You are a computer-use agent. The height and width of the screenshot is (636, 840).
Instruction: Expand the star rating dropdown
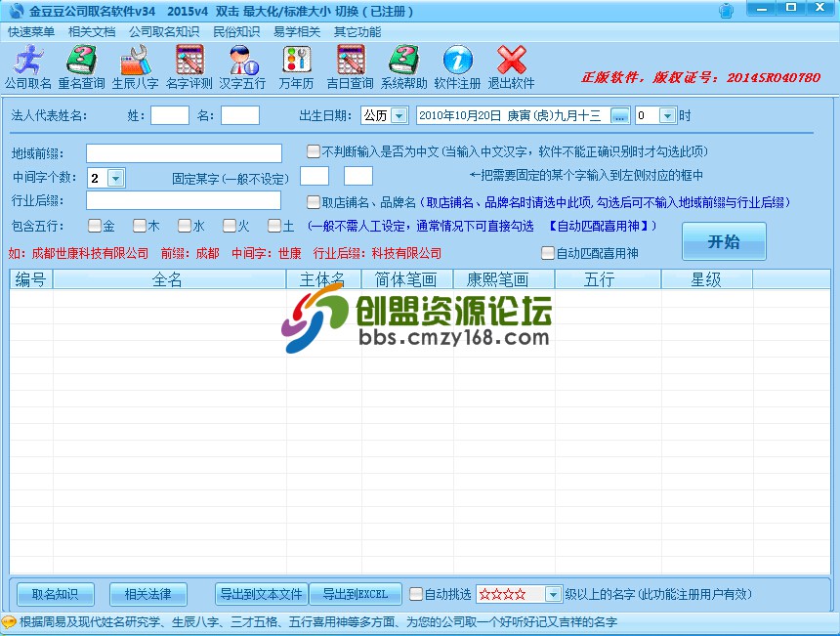(553, 594)
